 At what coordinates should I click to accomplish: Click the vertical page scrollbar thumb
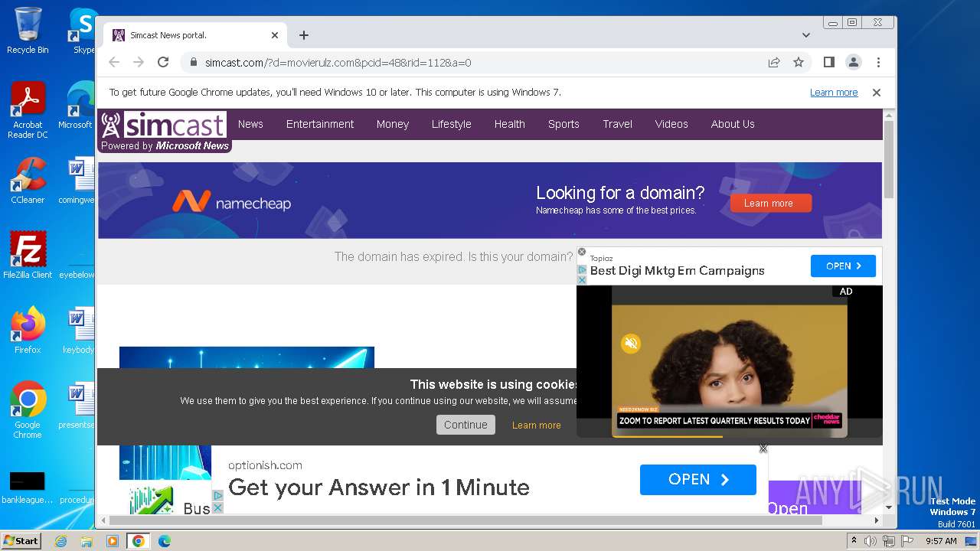pyautogui.click(x=888, y=158)
